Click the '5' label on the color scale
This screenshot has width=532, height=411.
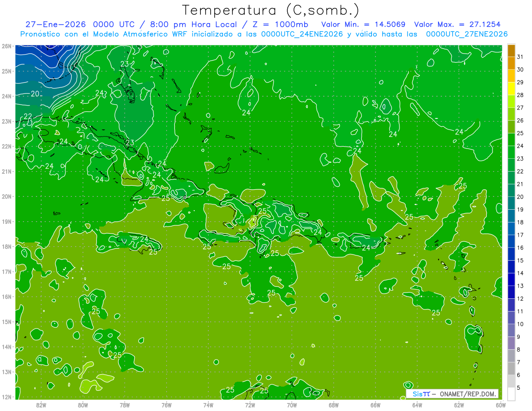(x=519, y=388)
